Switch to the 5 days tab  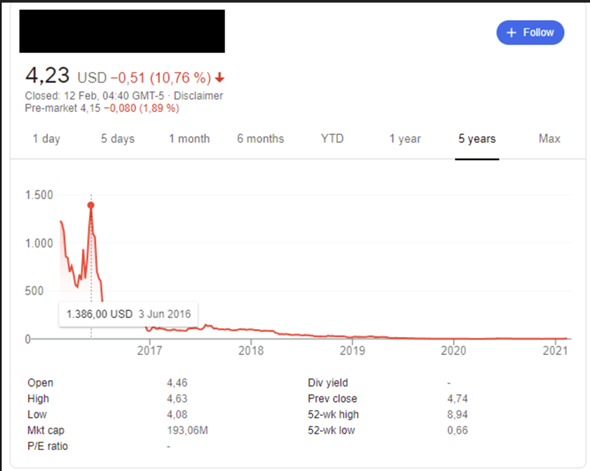[117, 138]
